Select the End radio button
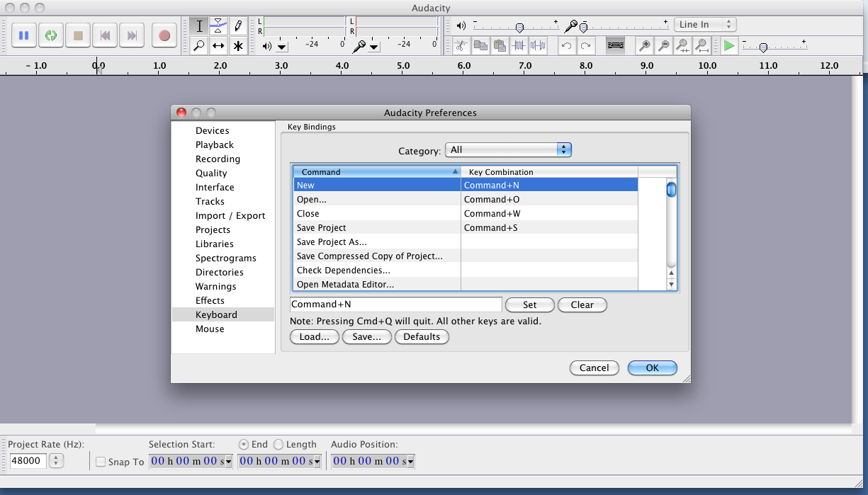 [244, 444]
